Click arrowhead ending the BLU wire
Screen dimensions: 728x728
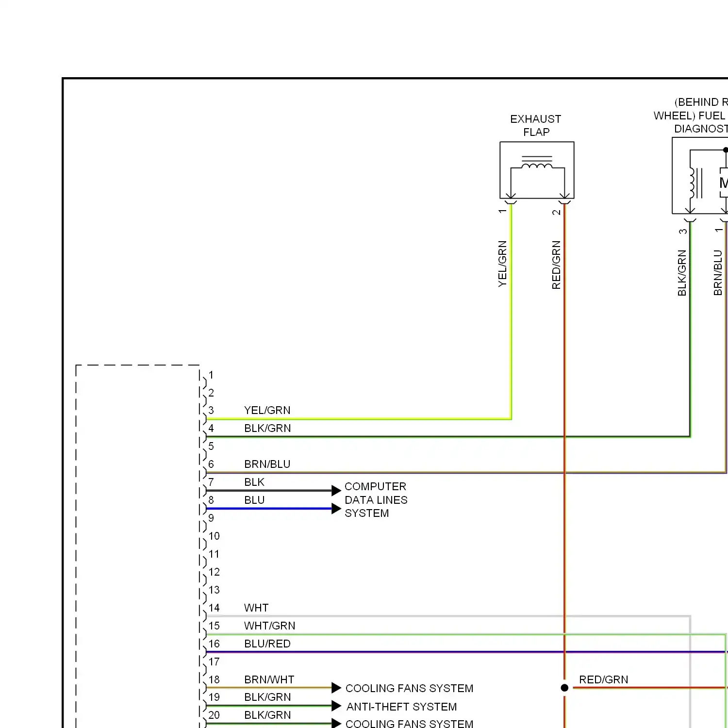(336, 509)
